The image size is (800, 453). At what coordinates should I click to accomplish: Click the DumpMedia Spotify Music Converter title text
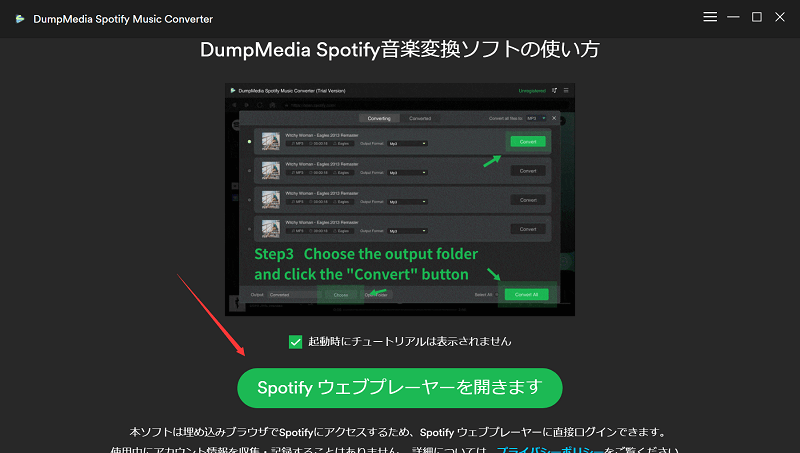pos(123,19)
